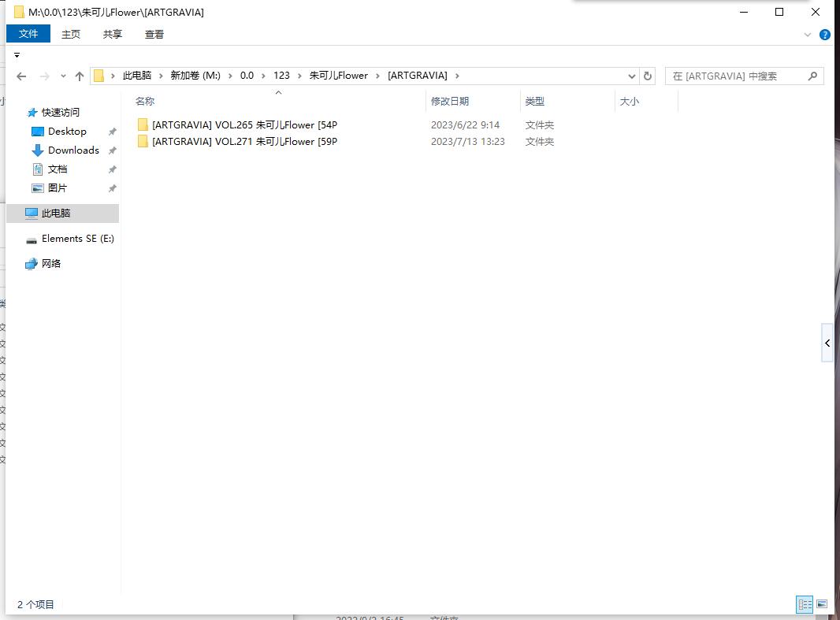Open Desktop in quick access
Screen dimensions: 840x620
[x=67, y=132]
